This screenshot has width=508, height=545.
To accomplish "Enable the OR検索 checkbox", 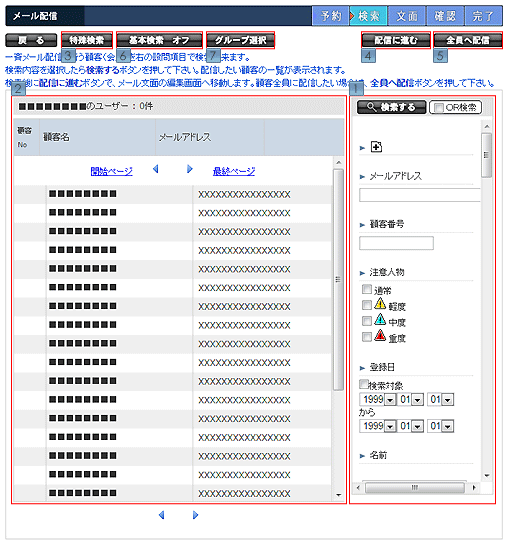I will (439, 108).
